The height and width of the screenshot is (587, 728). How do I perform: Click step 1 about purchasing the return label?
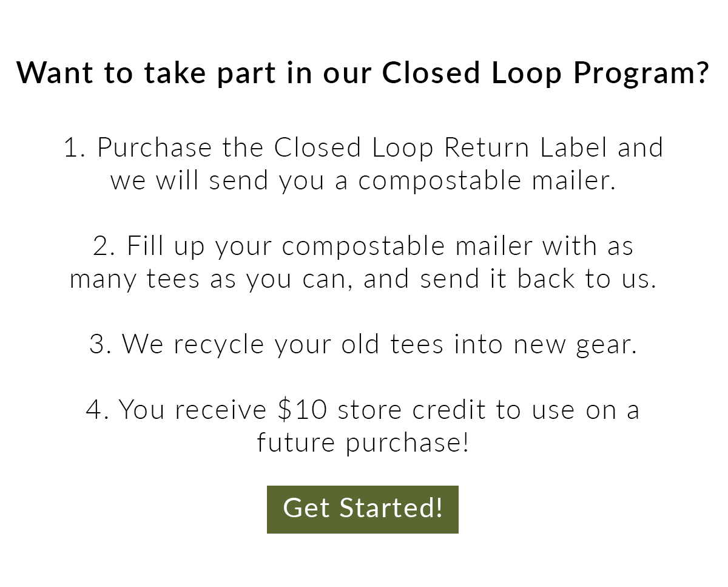tap(364, 163)
